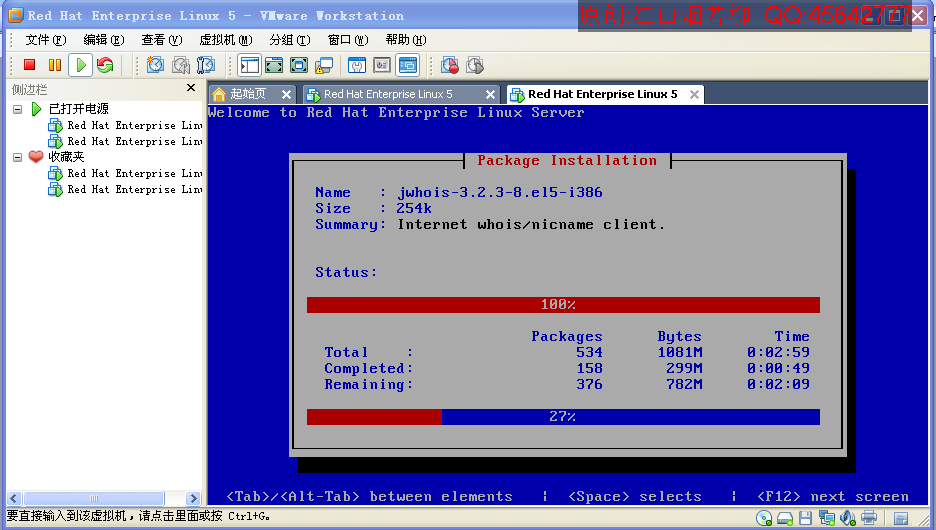This screenshot has width=936, height=530.
Task: Open the 查看(V) menu
Action: point(162,40)
